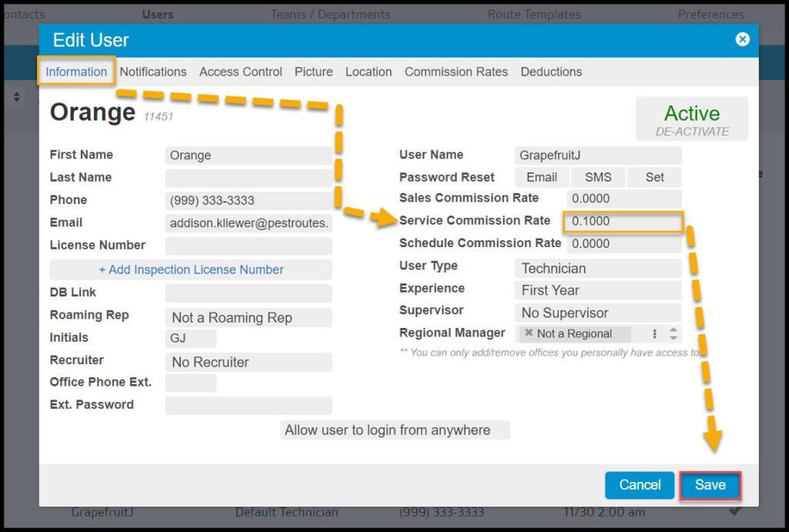The height and width of the screenshot is (532, 789).
Task: Click the Service Commission Rate field
Action: click(x=623, y=222)
